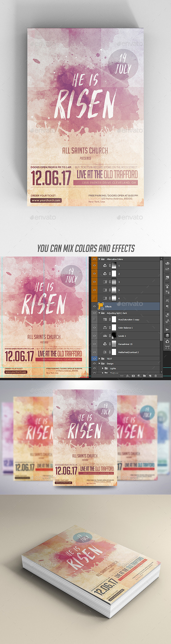
Task: Click layer 5 gradient mask thumbnail
Action: (x=114, y=290)
